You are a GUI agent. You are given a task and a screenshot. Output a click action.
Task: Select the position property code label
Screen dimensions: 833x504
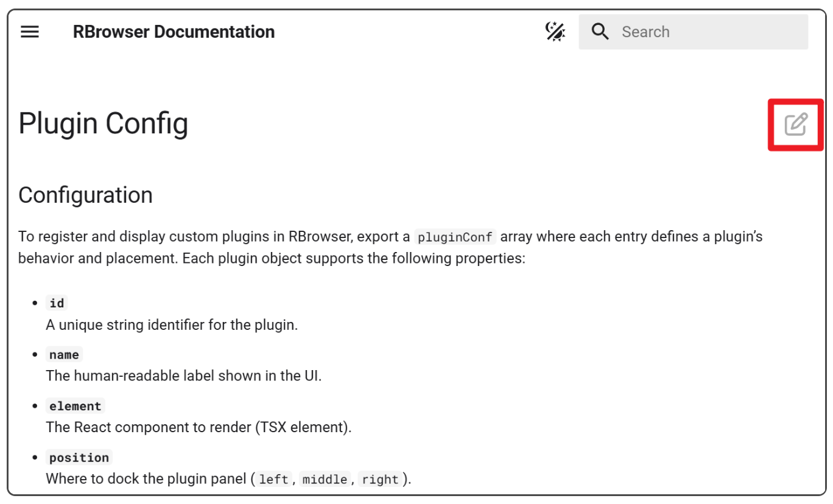point(79,458)
